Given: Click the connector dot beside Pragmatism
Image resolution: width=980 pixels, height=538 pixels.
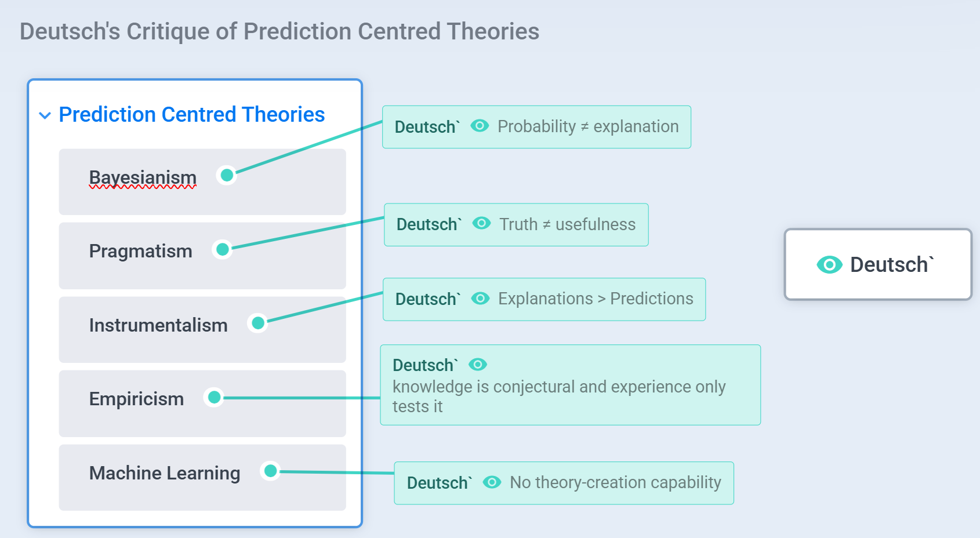Looking at the screenshot, I should coord(222,249).
